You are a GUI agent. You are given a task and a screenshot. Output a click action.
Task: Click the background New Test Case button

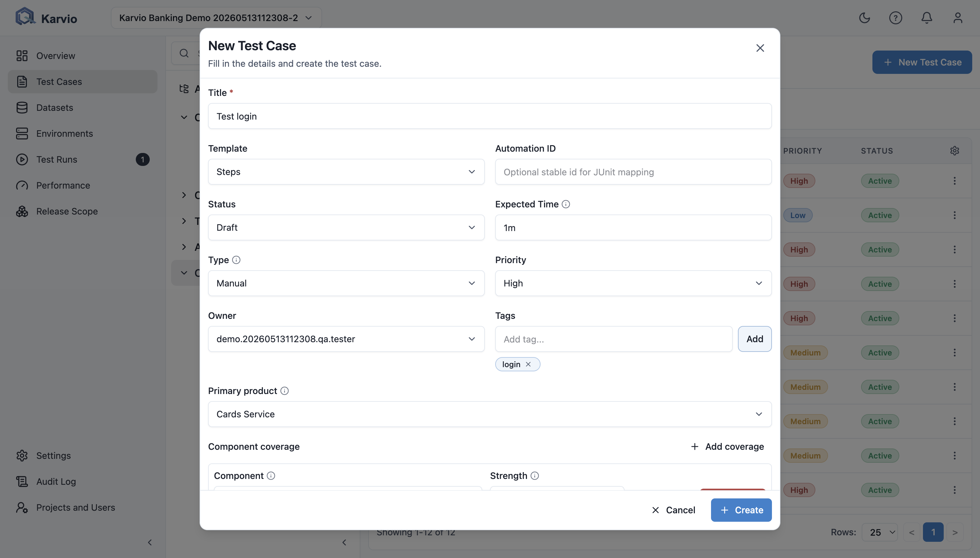(922, 62)
